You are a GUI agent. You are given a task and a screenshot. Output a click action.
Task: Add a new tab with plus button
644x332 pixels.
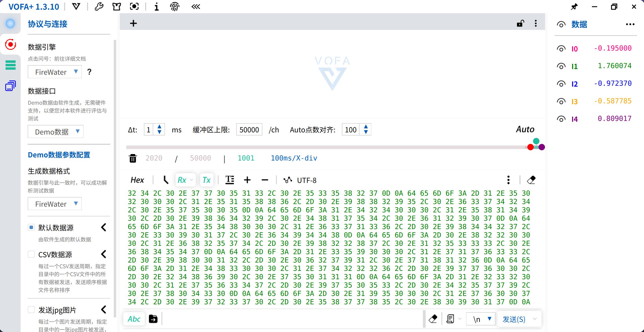click(133, 24)
